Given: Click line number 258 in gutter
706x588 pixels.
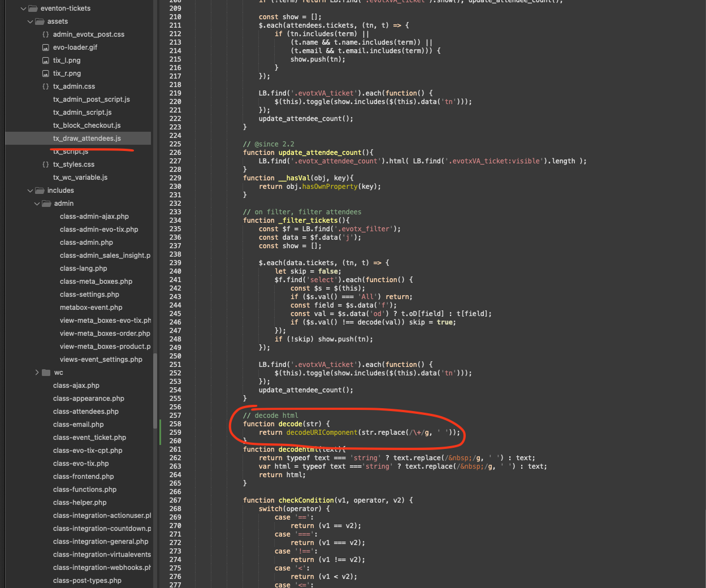Looking at the screenshot, I should click(x=175, y=424).
